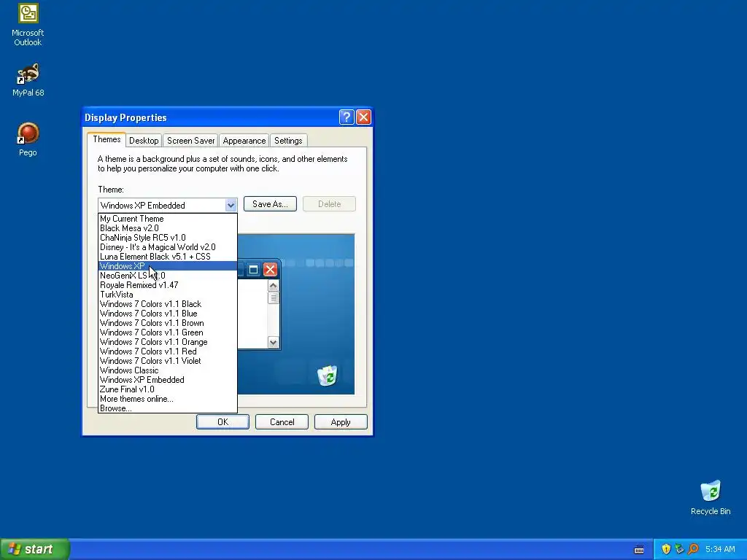Viewport: 747px width, 560px height.
Task: Choose TurkVista theme
Action: 168,295
